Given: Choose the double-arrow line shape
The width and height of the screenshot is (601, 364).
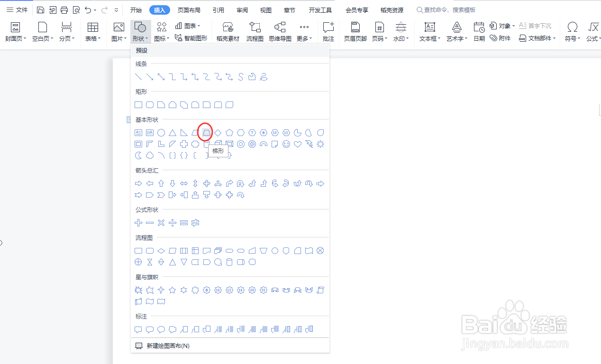Looking at the screenshot, I should pos(161,77).
